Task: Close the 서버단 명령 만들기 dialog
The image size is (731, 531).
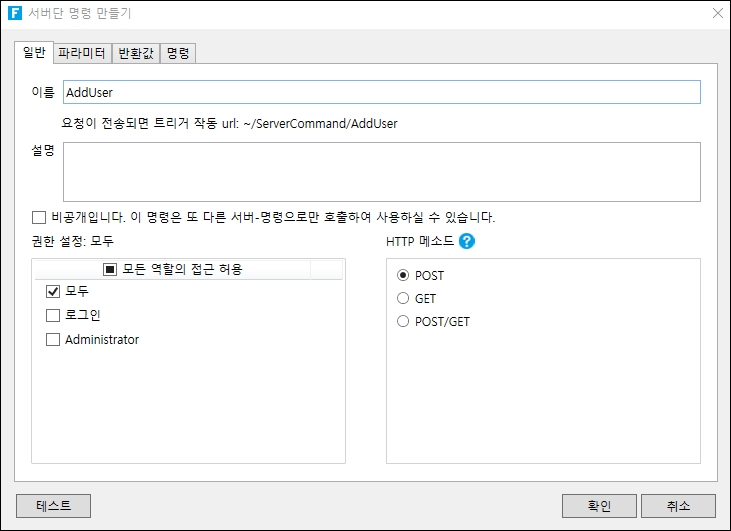Action: 716,14
